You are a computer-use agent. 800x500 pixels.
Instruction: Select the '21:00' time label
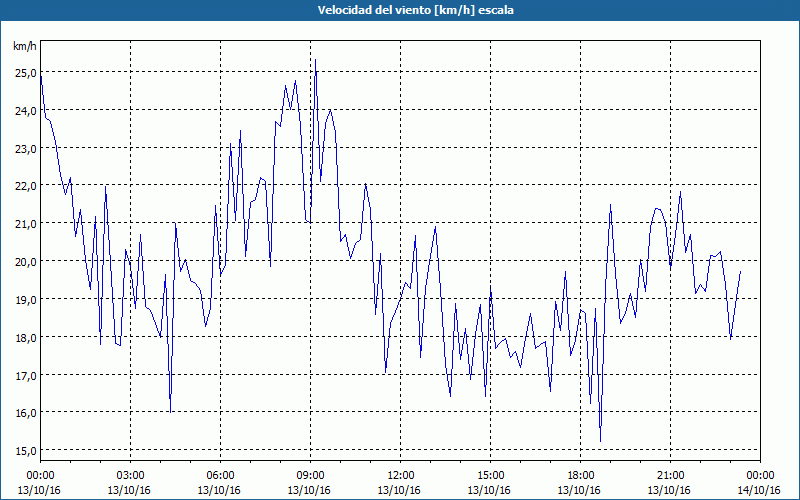click(x=670, y=476)
